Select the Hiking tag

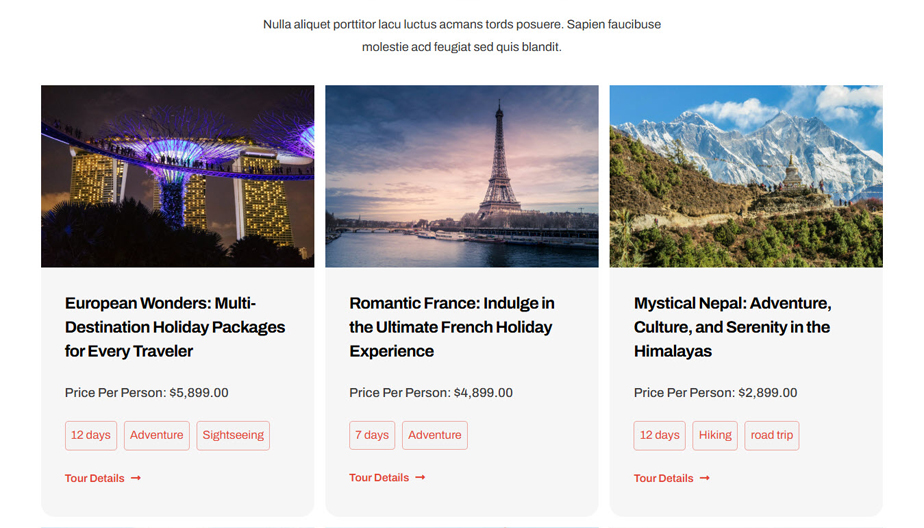coord(715,435)
